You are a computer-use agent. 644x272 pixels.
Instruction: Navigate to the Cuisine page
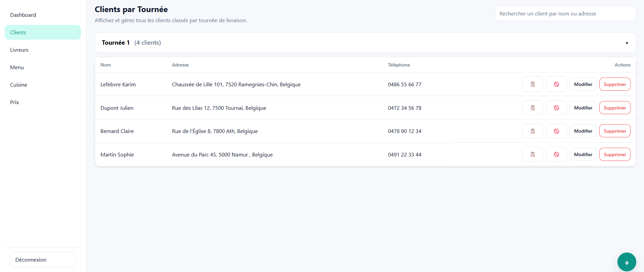pos(43,85)
